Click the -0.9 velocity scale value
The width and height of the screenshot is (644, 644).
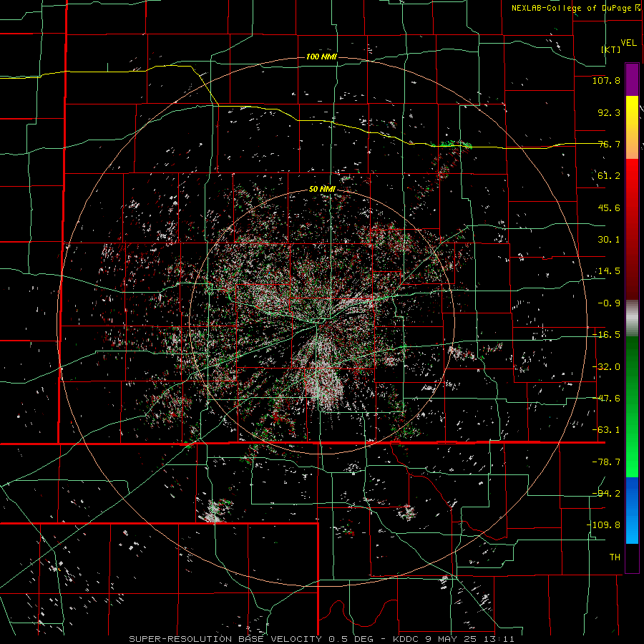[609, 303]
